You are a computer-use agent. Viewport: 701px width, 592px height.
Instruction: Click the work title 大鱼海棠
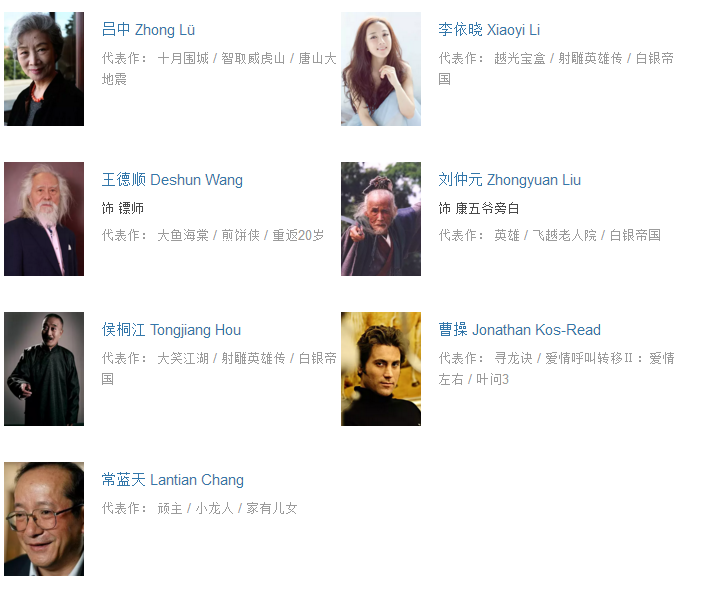pos(183,235)
